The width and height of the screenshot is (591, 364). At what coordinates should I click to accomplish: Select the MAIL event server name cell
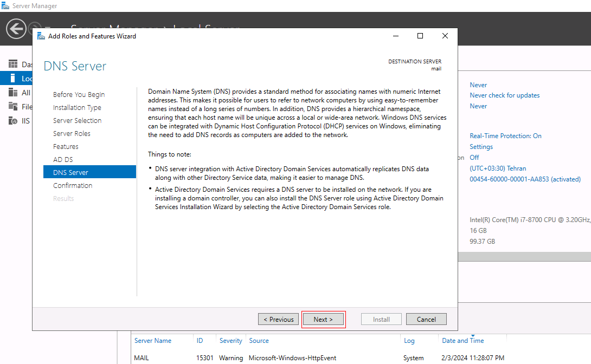[x=142, y=358]
